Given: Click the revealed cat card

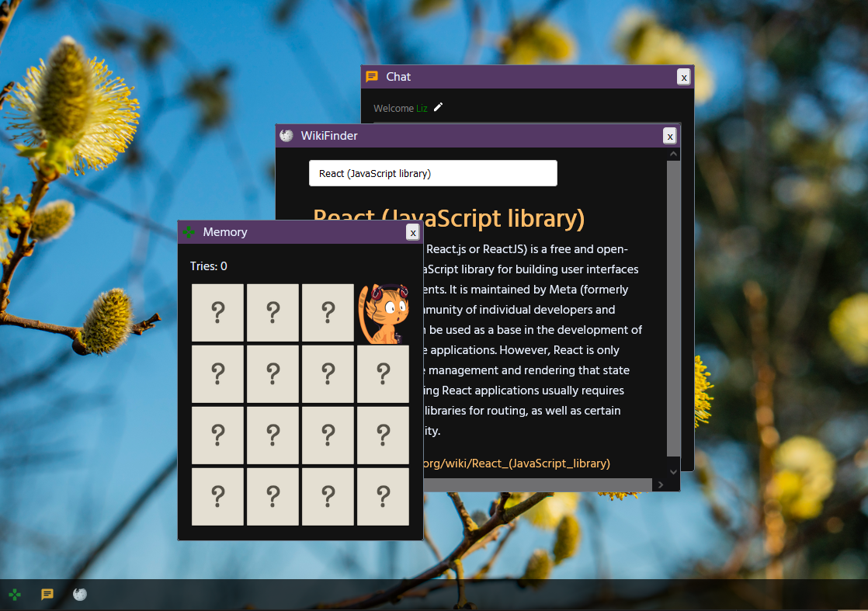Looking at the screenshot, I should click(383, 312).
